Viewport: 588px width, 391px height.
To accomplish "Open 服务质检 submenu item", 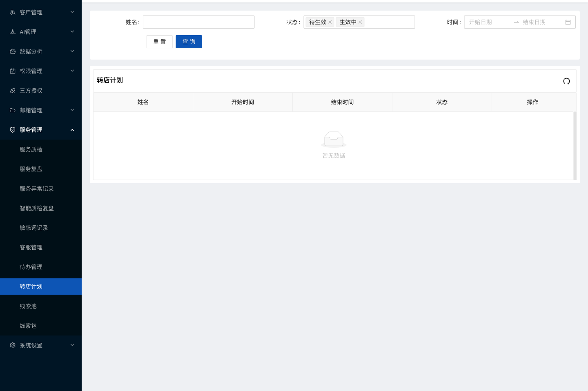I will [41, 149].
